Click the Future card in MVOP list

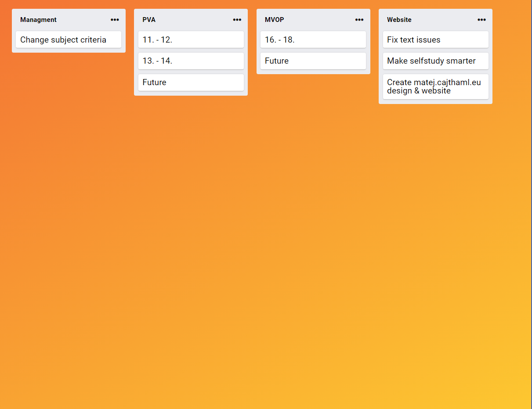click(x=313, y=61)
